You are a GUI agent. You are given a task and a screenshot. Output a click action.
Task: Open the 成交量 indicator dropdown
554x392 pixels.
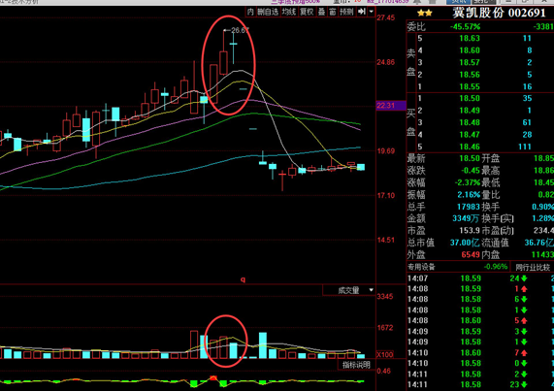pyautogui.click(x=348, y=290)
